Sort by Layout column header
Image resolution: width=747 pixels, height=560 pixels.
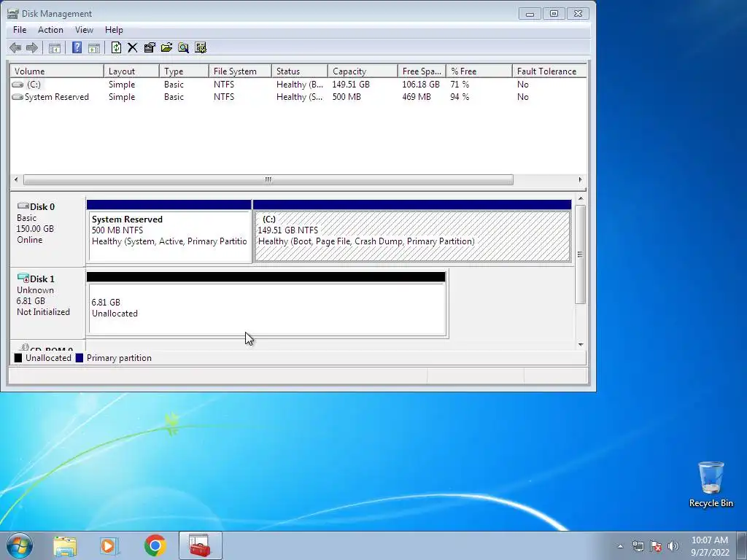(131, 71)
